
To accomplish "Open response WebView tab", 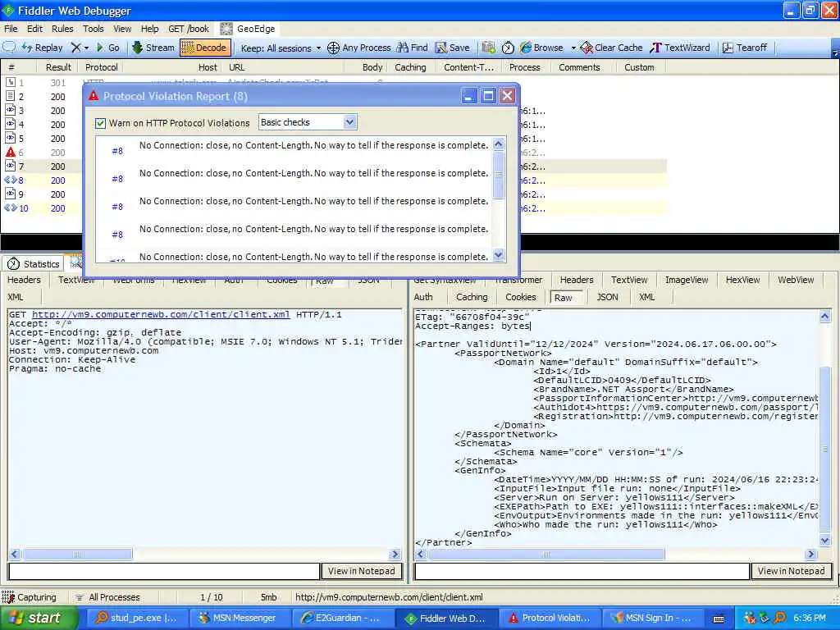I will coord(796,280).
